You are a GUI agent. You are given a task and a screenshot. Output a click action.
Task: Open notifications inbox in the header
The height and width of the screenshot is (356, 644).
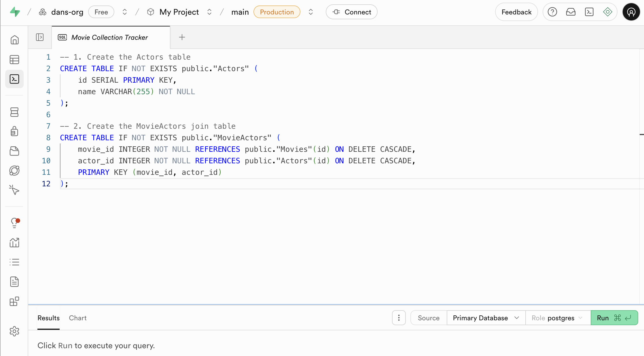coord(571,12)
